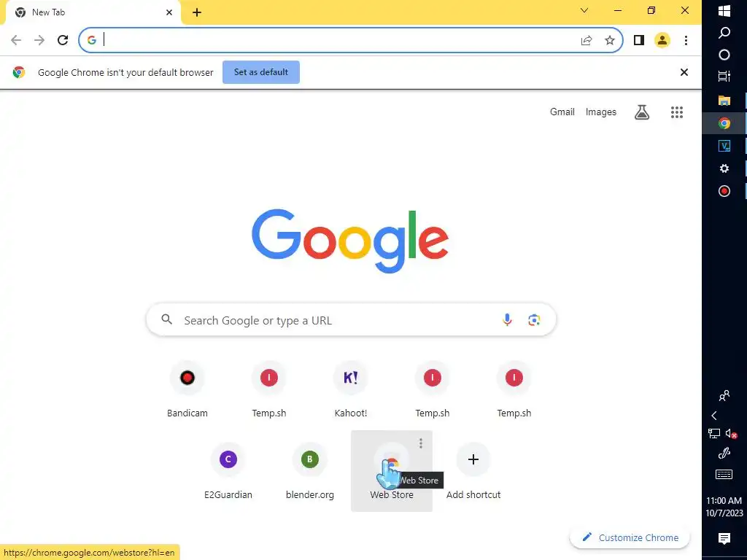Click the Google search box

(351, 320)
